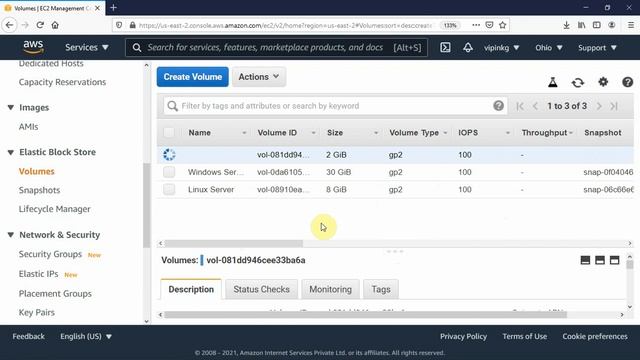
Task: Open Ohio region selector
Action: click(549, 48)
